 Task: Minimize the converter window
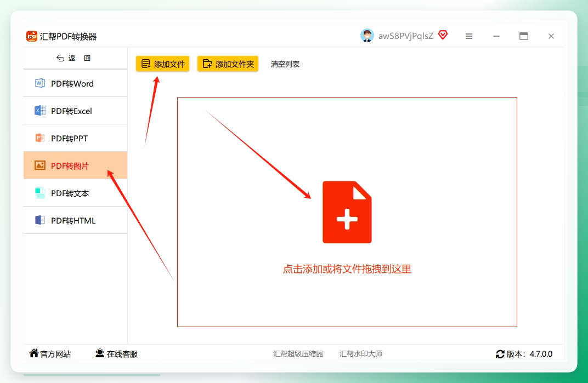point(496,36)
